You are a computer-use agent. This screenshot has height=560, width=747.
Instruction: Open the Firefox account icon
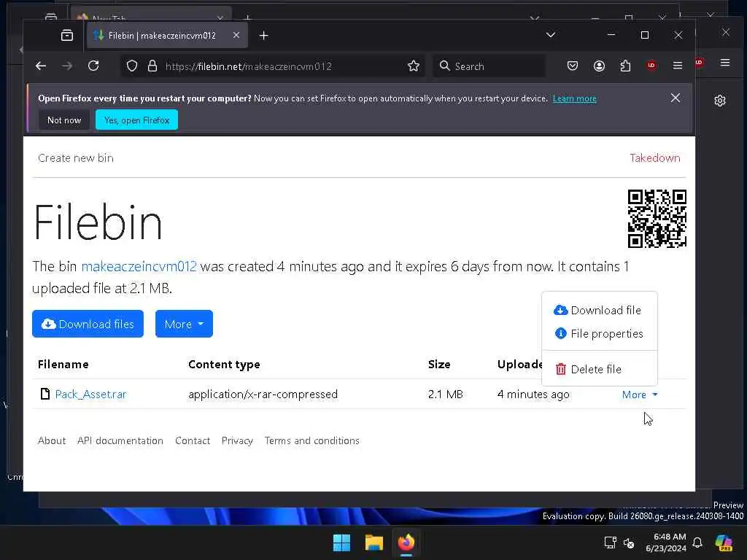tap(600, 66)
